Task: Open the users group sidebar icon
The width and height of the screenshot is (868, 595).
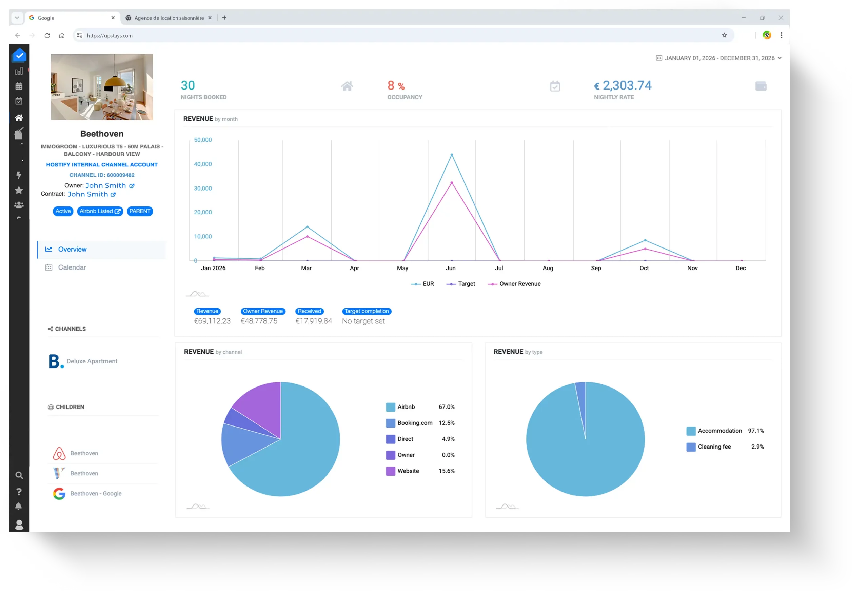Action: pyautogui.click(x=19, y=205)
